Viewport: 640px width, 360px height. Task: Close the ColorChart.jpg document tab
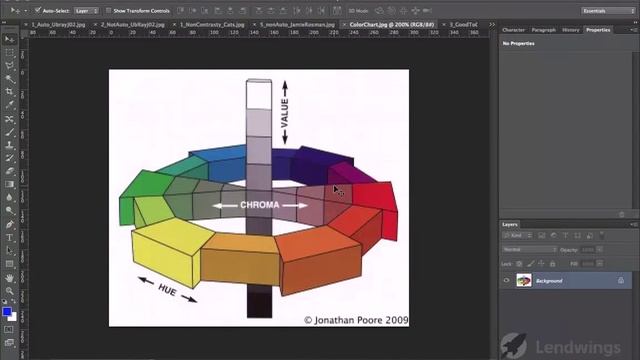pos(344,24)
